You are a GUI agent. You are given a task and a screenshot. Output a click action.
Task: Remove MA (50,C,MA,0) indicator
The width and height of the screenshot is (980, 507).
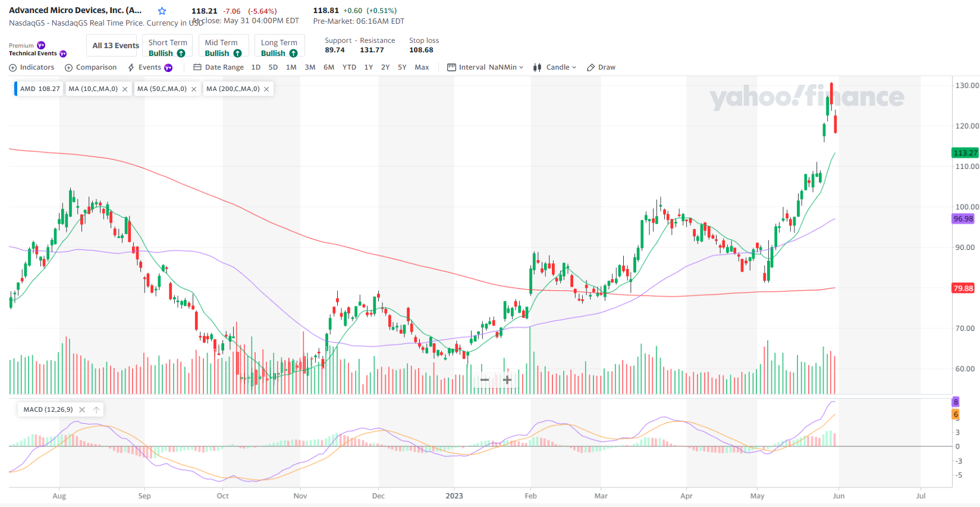(194, 89)
